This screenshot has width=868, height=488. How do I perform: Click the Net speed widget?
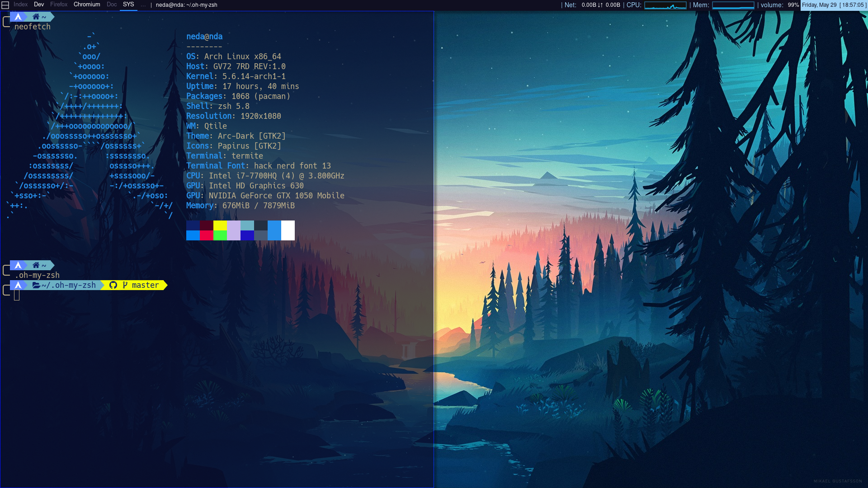pos(600,5)
